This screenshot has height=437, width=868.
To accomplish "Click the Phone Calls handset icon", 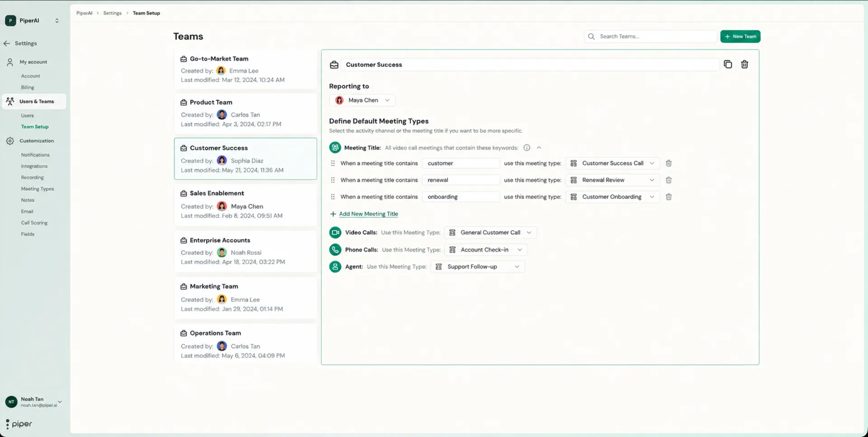I will tap(335, 249).
